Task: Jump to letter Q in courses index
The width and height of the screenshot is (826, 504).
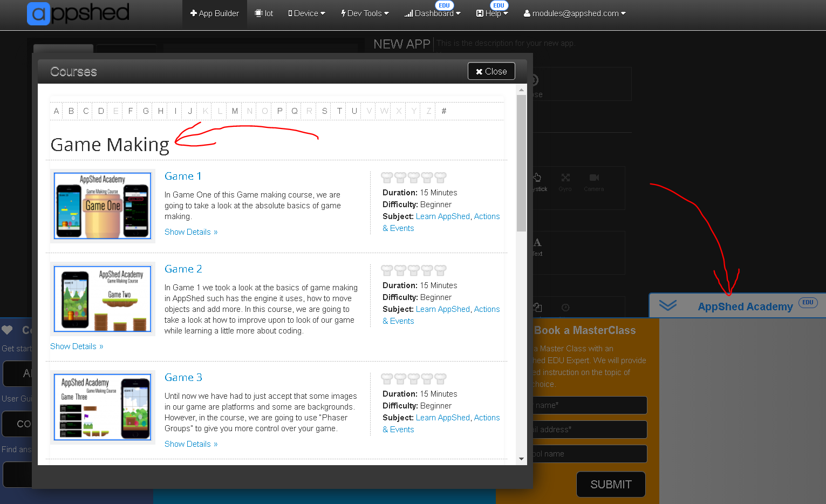Action: tap(295, 111)
